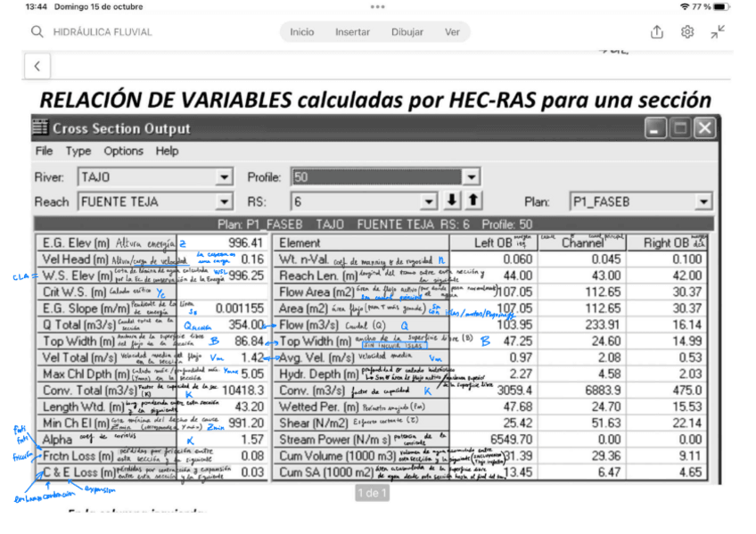Viewport: 756px width, 534px height.
Task: Click the HIDRÁULICA FLUVIAL notebook title
Action: (103, 32)
